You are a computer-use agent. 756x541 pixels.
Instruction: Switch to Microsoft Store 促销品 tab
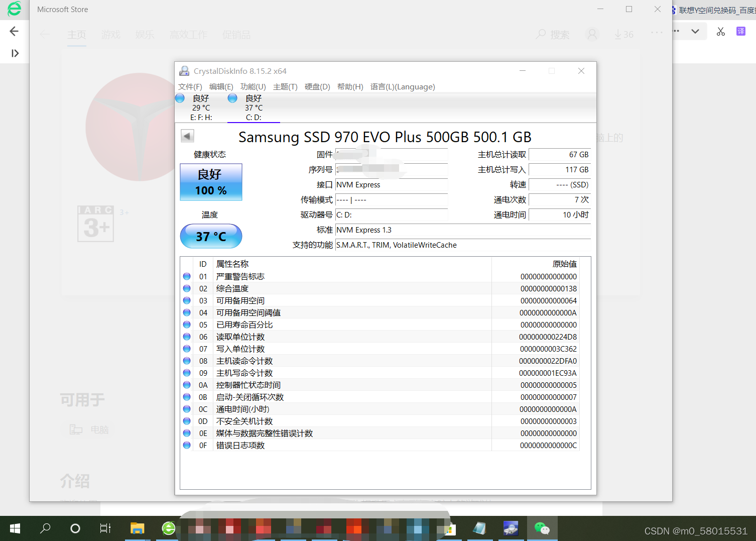(x=236, y=35)
